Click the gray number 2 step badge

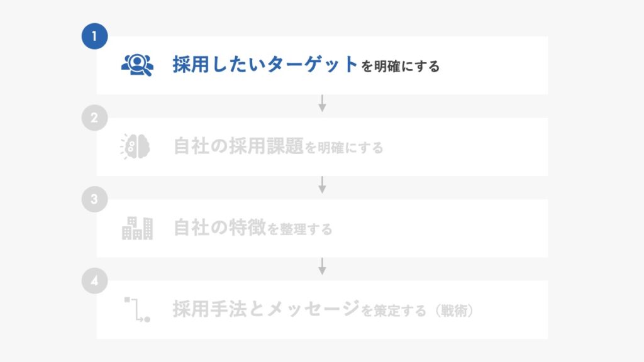(x=94, y=118)
